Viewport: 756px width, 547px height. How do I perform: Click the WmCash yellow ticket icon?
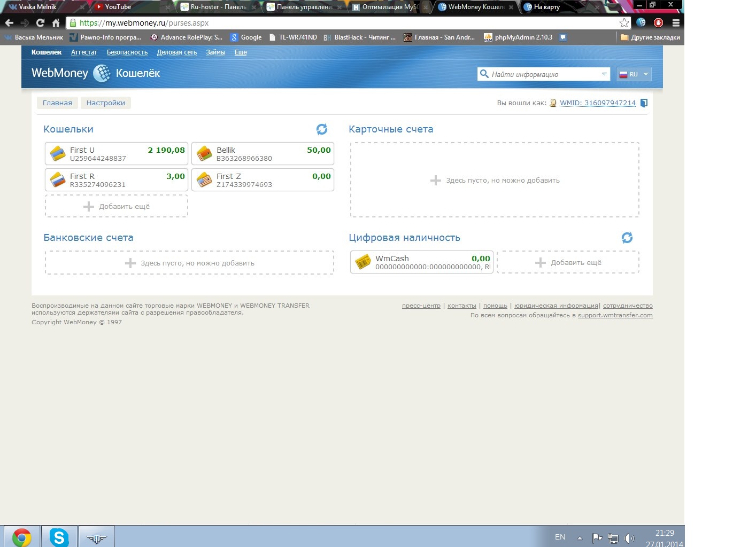click(363, 262)
